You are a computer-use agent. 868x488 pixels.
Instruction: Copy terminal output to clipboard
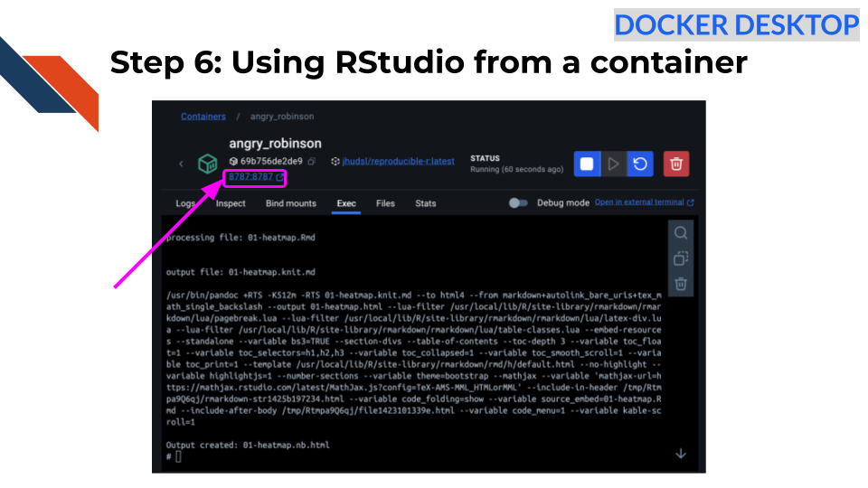pos(681,258)
